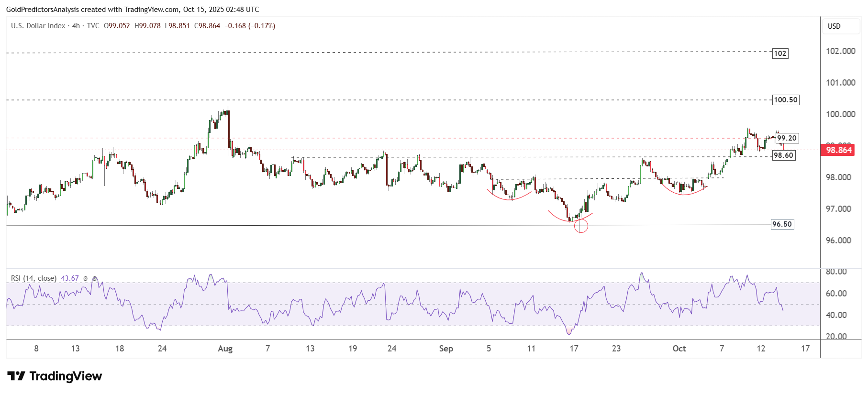868x394 pixels.
Task: Click the purple RSI value 43.67
Action: 70,278
